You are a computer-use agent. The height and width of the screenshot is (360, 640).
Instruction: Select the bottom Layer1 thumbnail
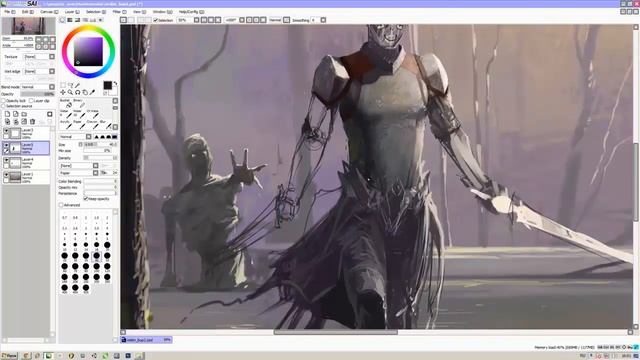click(15, 177)
